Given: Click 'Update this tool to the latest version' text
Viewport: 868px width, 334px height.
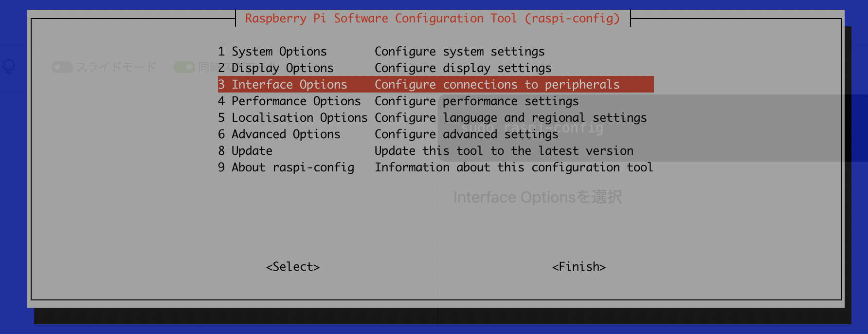Looking at the screenshot, I should pos(504,150).
